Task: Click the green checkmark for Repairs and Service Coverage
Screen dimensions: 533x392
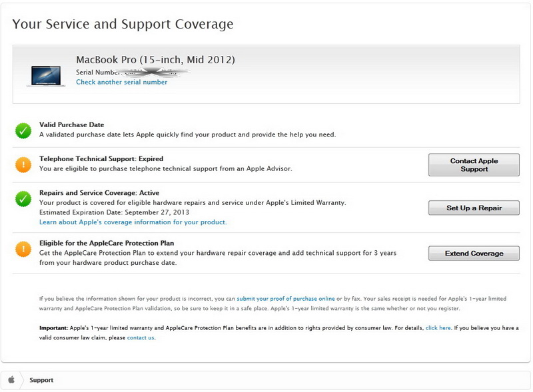Action: click(x=23, y=198)
